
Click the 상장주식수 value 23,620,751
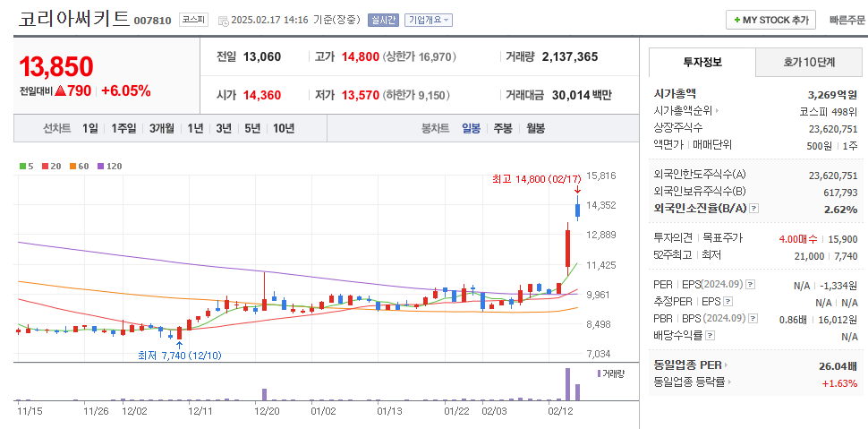833,128
